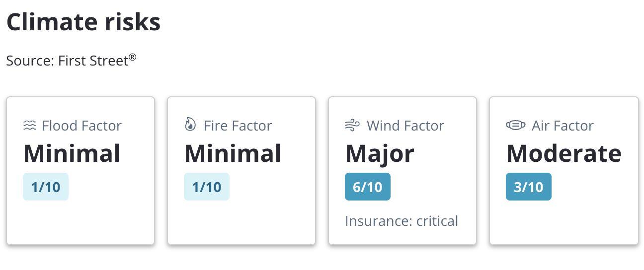Click the "Insurance: critical" note
Image resolution: width=644 pixels, height=270 pixels.
coord(402,221)
